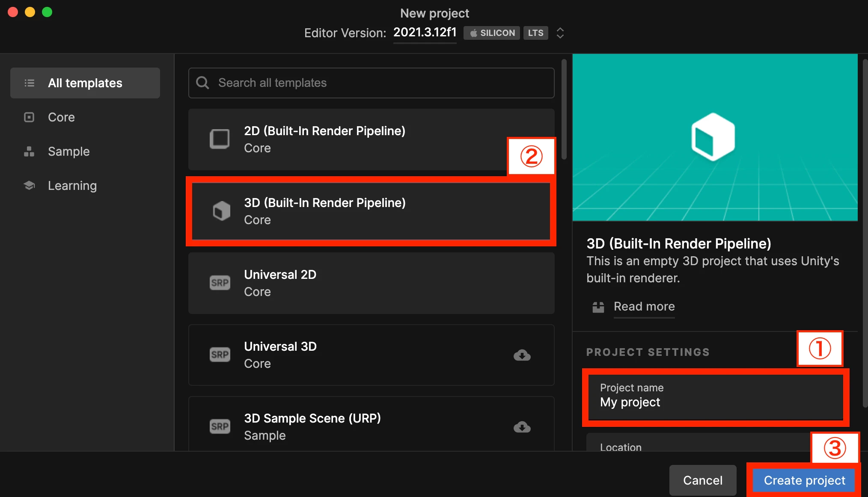Click the green zoom window button

[47, 12]
